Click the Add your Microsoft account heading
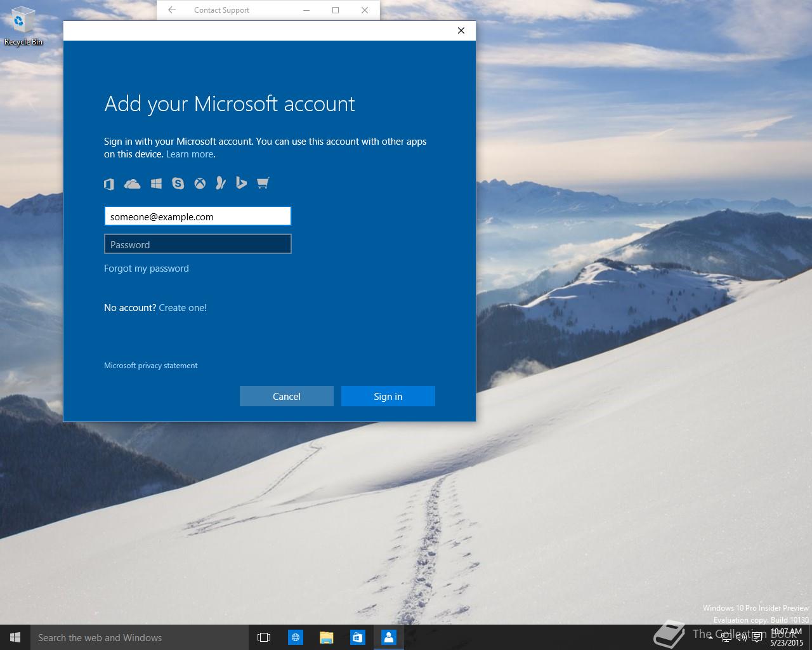 (x=230, y=104)
